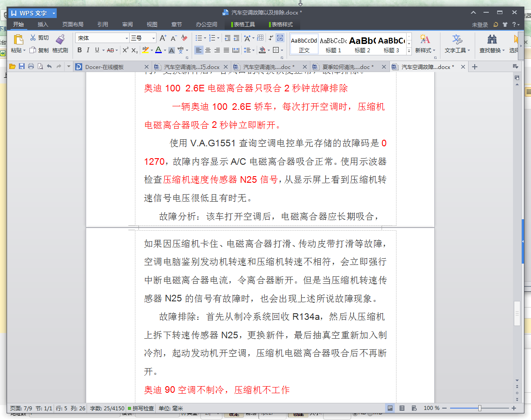The width and height of the screenshot is (531, 420).
Task: Click 未登录 (not logged in) link
Action: point(480,25)
